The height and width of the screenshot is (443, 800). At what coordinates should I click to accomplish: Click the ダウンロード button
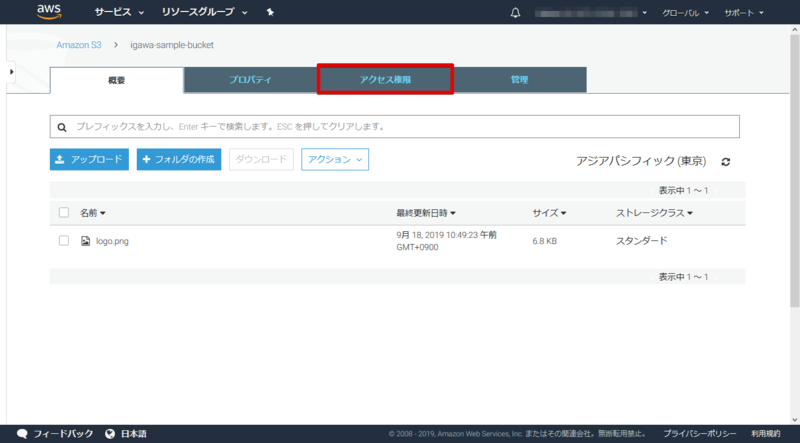coord(261,159)
